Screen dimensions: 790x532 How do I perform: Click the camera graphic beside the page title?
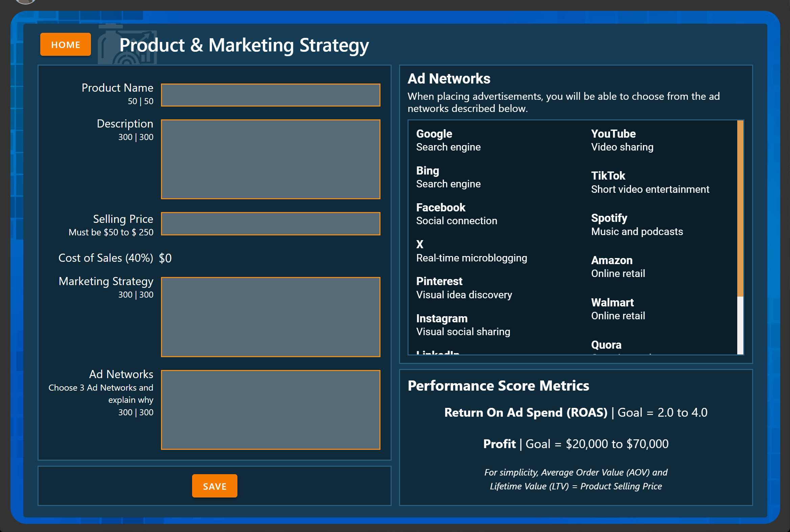tap(127, 44)
